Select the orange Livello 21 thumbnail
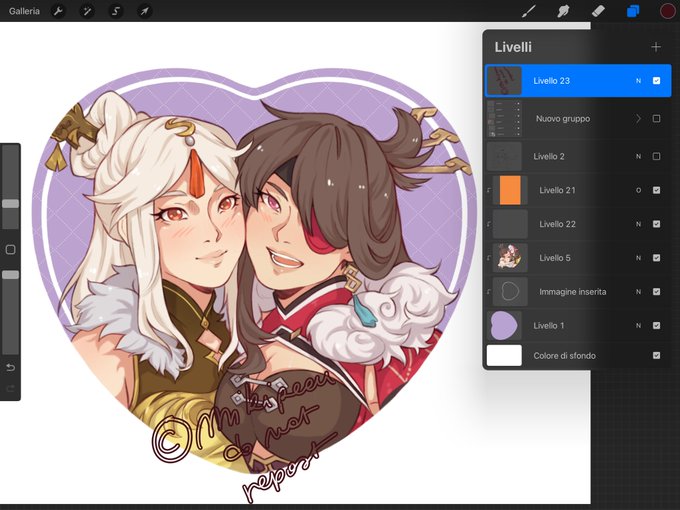 pos(510,190)
